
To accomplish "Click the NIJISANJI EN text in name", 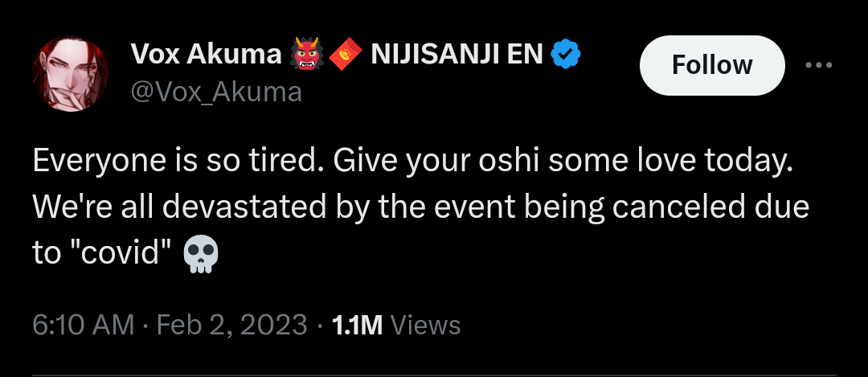I will pyautogui.click(x=456, y=55).
